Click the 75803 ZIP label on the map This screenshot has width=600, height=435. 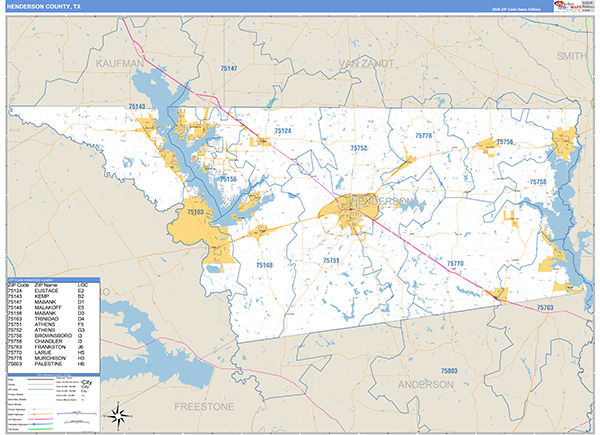(449, 371)
